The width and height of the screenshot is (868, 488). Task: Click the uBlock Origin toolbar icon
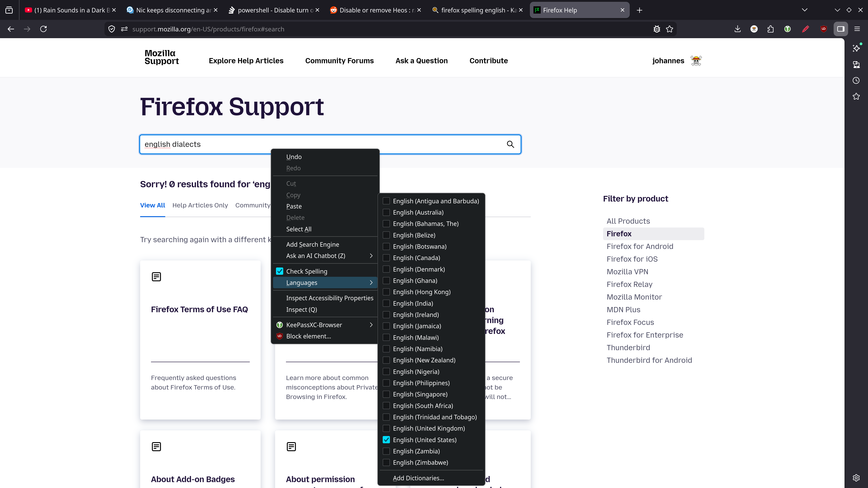point(823,29)
